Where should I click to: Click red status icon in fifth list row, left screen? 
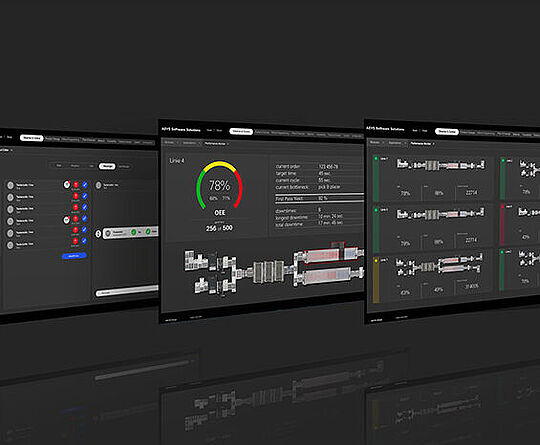click(75, 230)
